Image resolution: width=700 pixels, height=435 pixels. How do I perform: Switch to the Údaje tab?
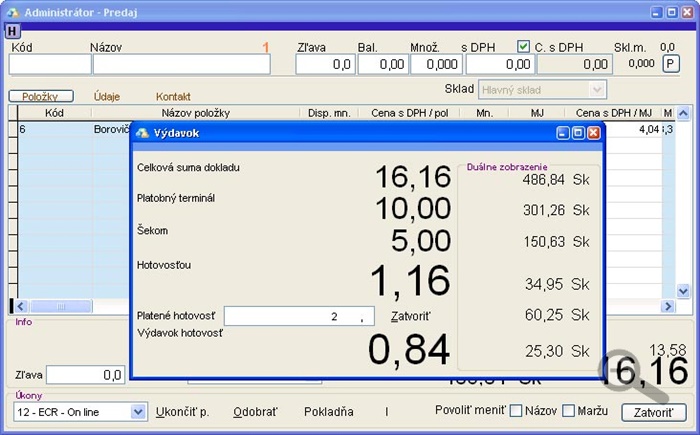coord(107,96)
